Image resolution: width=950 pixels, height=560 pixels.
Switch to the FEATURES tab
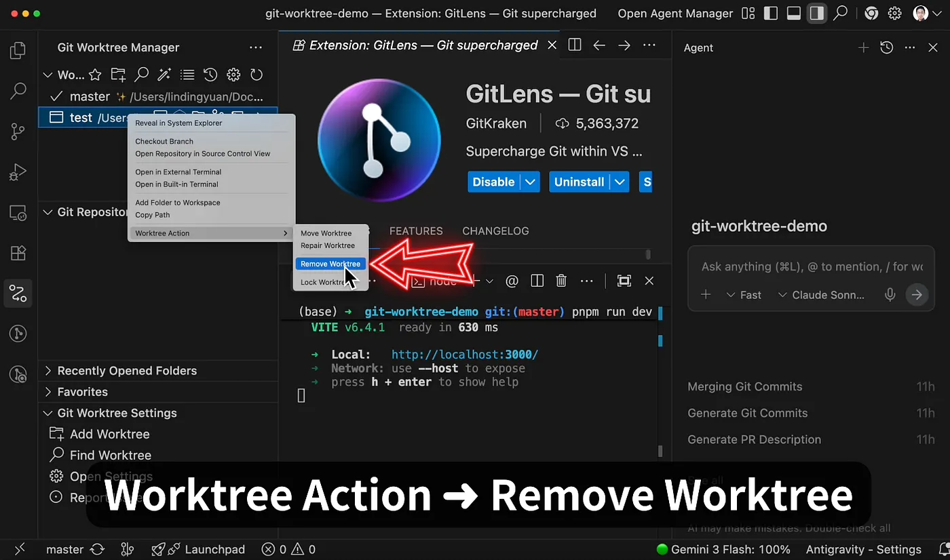tap(416, 231)
